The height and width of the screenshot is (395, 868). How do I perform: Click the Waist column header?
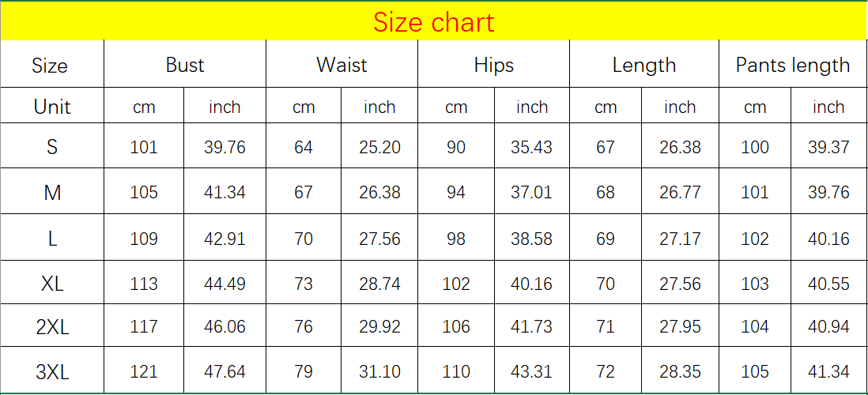(x=342, y=65)
